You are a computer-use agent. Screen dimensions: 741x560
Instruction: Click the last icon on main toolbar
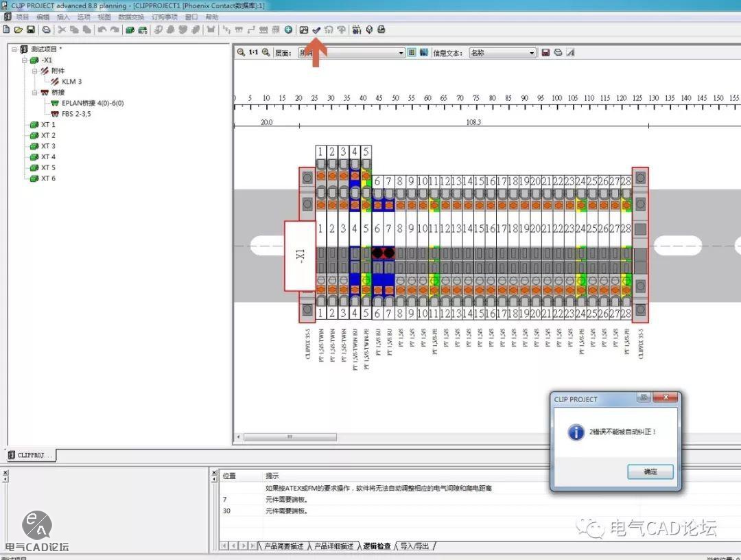pyautogui.click(x=381, y=30)
